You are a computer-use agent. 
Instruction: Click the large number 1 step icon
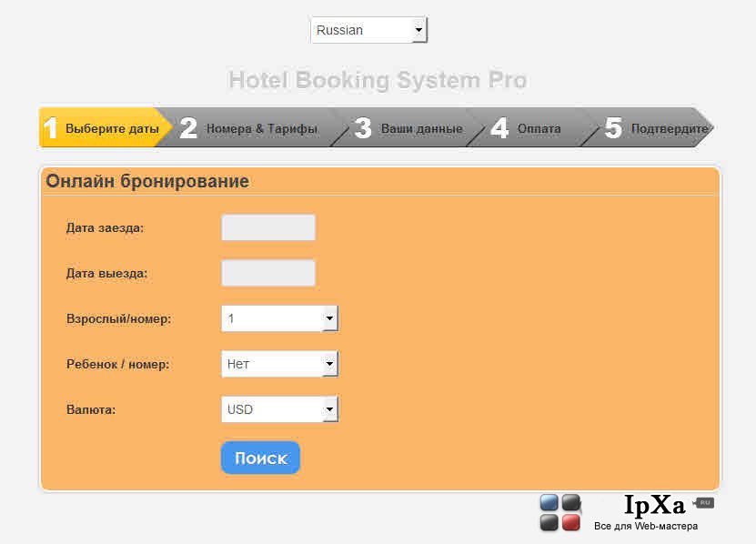point(50,128)
